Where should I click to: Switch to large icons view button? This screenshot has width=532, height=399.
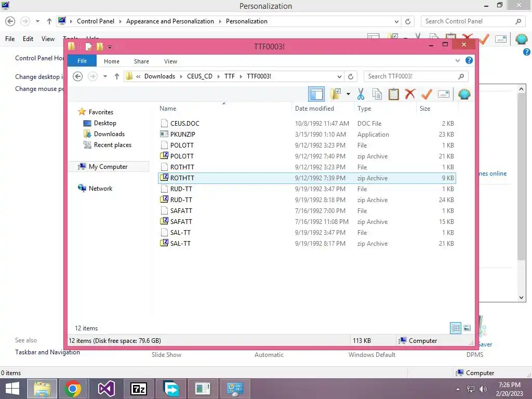coord(467,328)
